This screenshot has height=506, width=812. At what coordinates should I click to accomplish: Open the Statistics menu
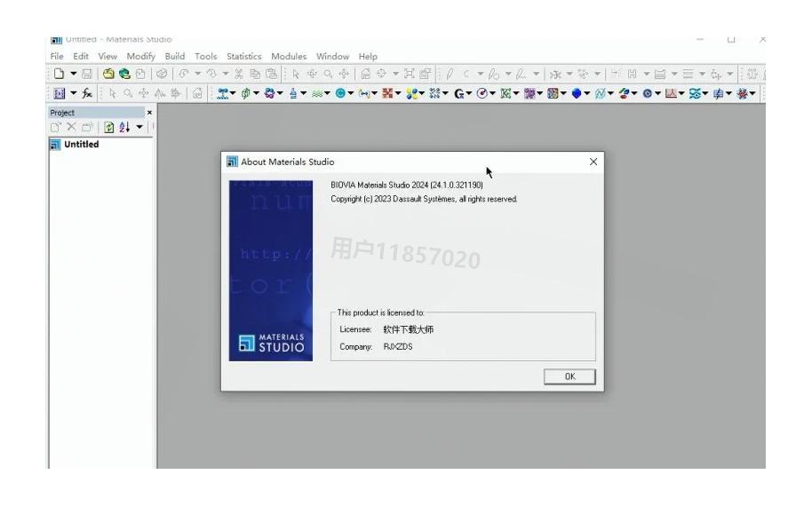[244, 57]
